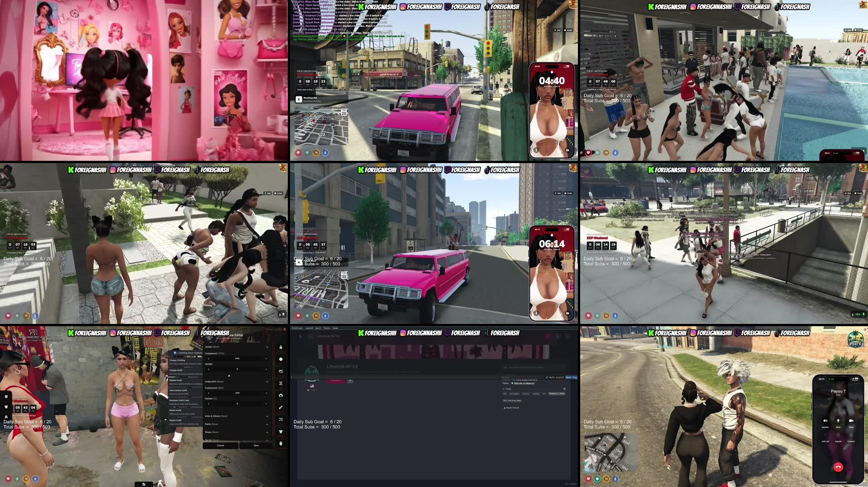The width and height of the screenshot is (868, 487).
Task: Click the Report Server link
Action: (x=511, y=408)
